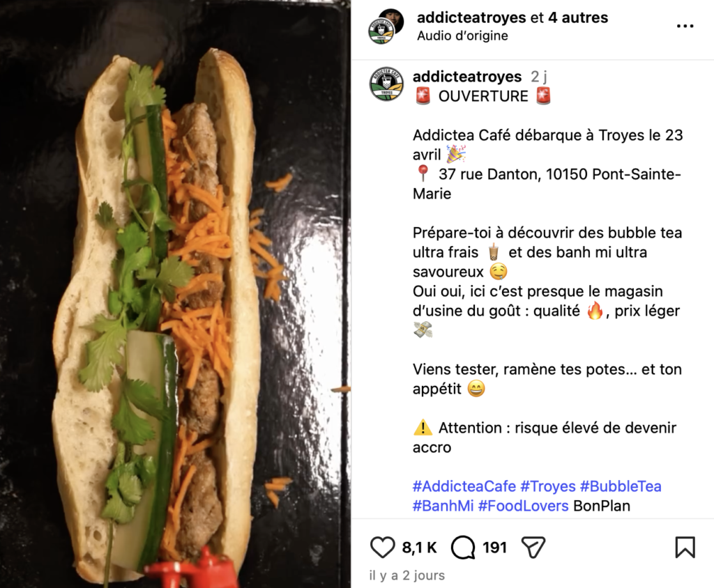714x588 pixels.
Task: Open the #BubbleTea hashtag
Action: click(621, 486)
